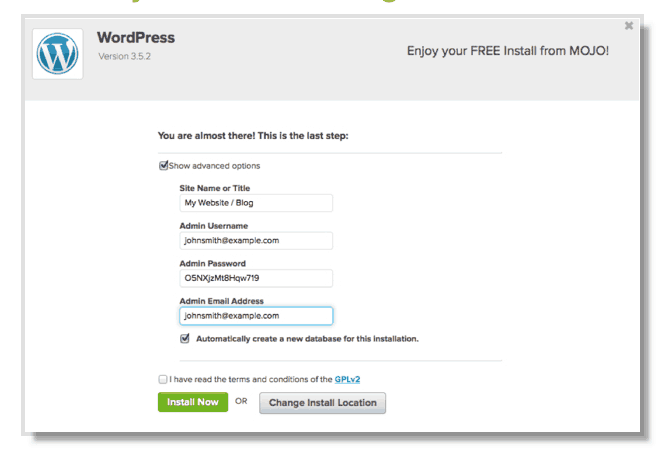
Task: Toggle the automatically create database checkbox
Action: (x=185, y=338)
